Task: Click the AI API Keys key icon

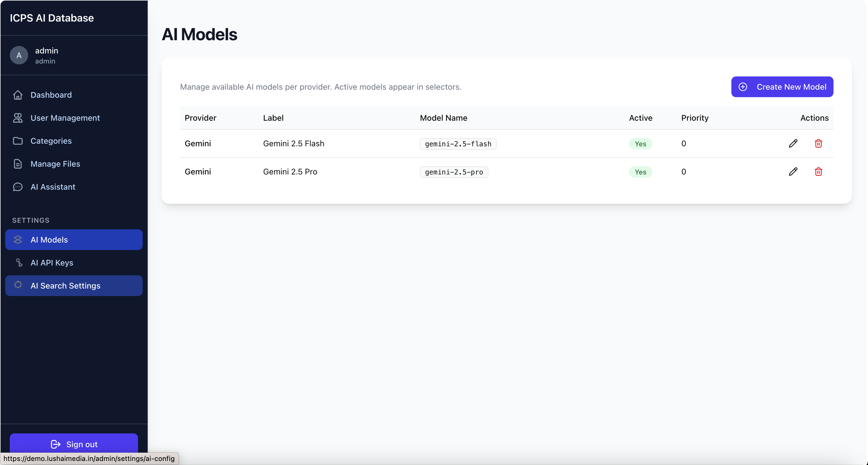Action: tap(19, 263)
